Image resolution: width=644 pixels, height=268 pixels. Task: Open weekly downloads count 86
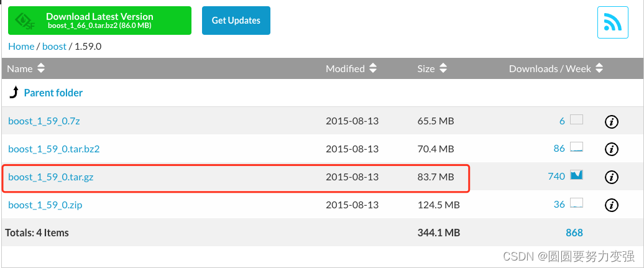(x=559, y=149)
